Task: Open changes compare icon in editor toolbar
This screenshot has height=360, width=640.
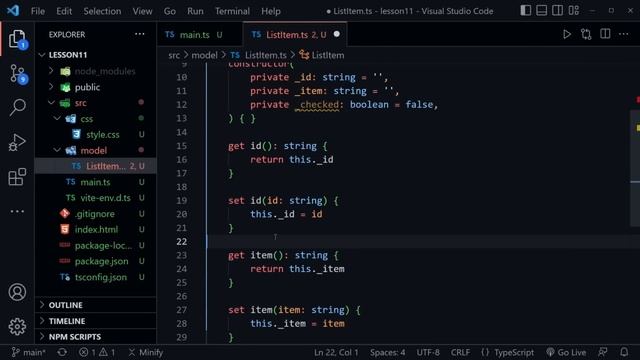Action: click(x=586, y=34)
